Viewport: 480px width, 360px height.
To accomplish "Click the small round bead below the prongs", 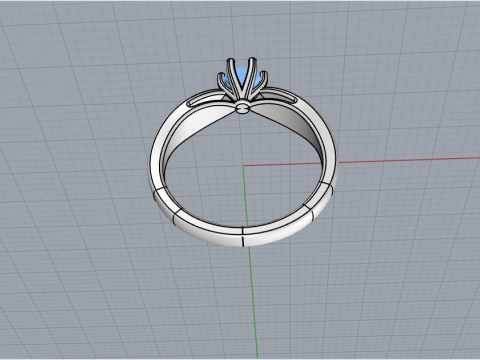I will tap(243, 108).
